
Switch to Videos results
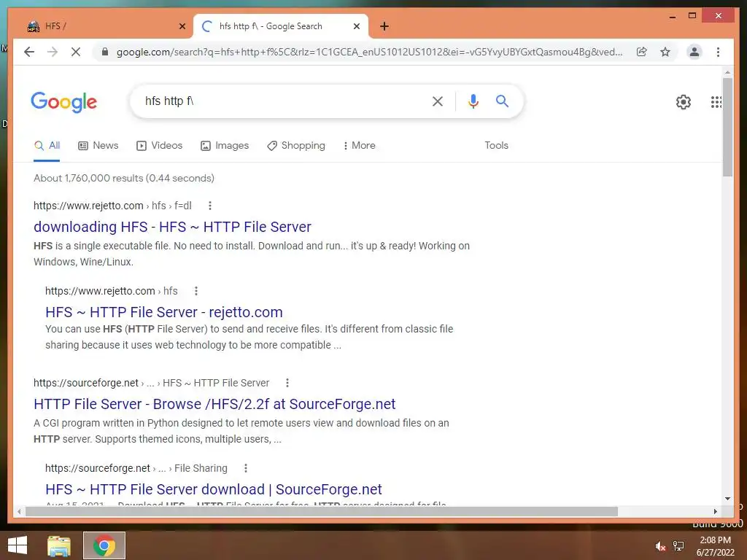(159, 146)
